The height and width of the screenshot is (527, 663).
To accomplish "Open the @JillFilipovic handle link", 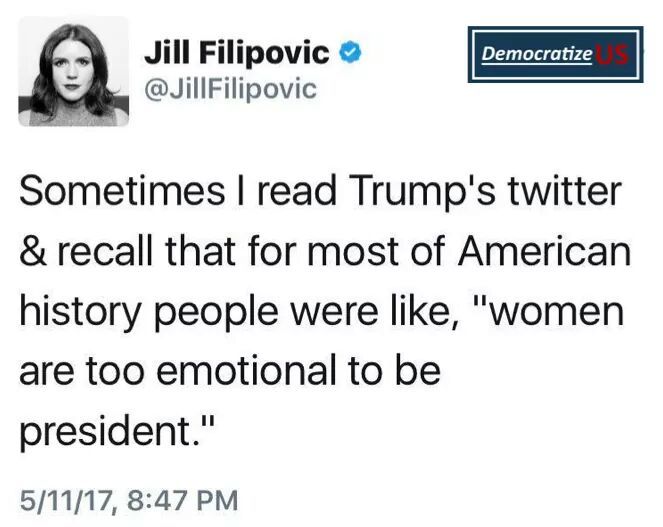I will coord(230,89).
